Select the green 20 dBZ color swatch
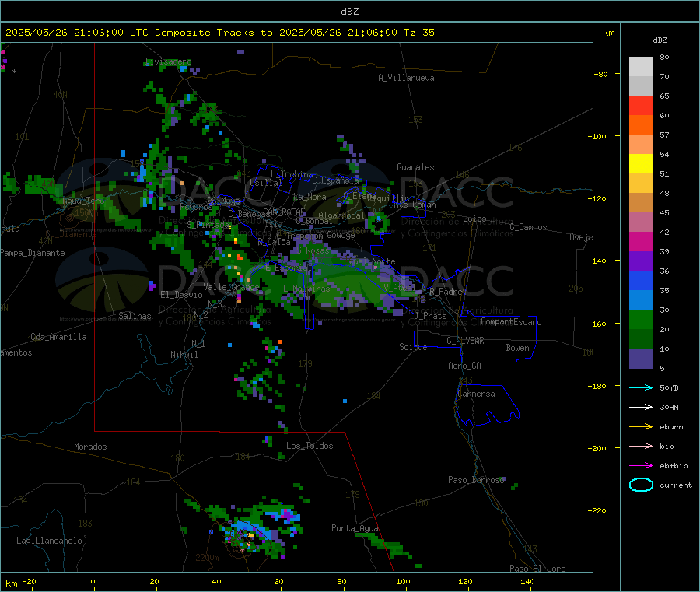Image resolution: width=700 pixels, height=592 pixels. (641, 320)
